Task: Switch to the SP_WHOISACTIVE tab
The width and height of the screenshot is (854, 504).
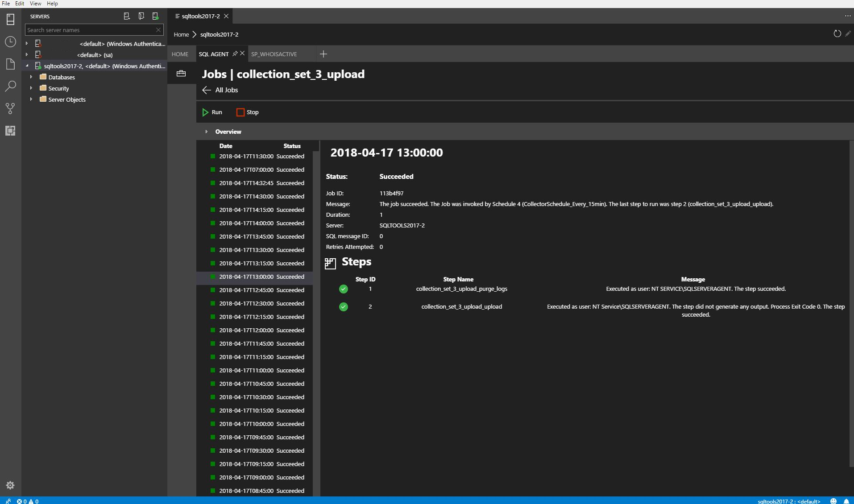Action: coord(274,54)
